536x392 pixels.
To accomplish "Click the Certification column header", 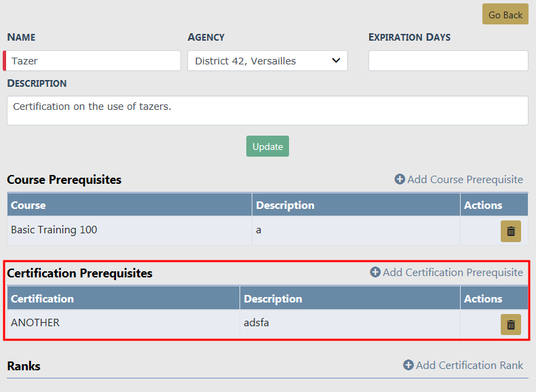I will tap(42, 299).
